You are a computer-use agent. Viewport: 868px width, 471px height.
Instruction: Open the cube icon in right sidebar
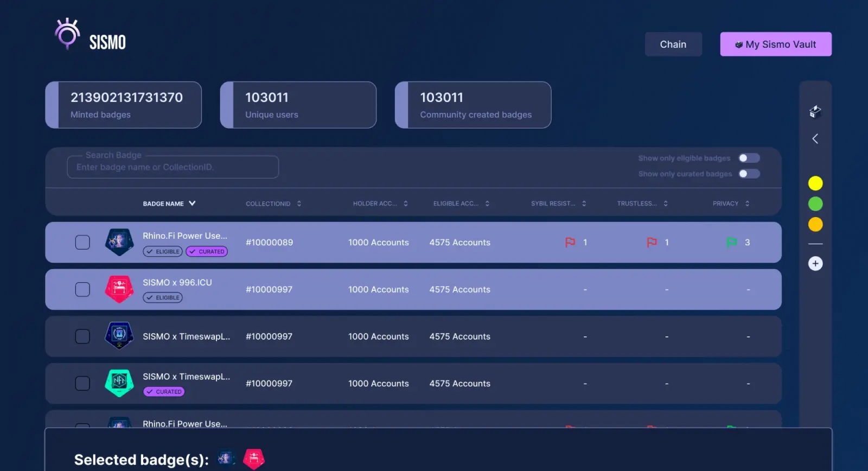815,112
